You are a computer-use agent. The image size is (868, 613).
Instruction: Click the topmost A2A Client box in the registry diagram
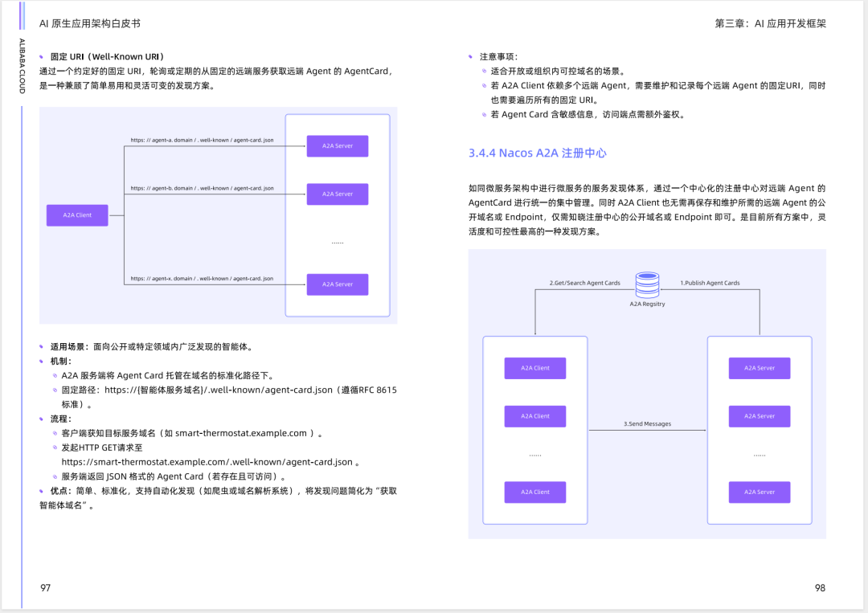[534, 368]
